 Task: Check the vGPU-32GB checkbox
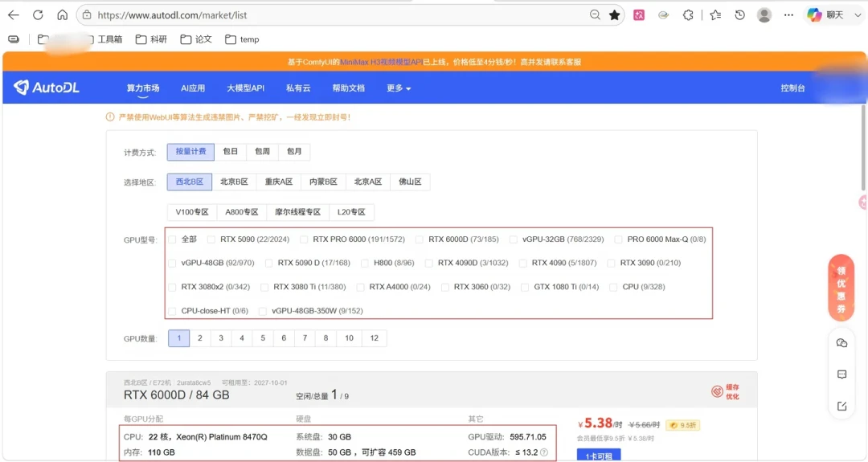[x=513, y=239]
